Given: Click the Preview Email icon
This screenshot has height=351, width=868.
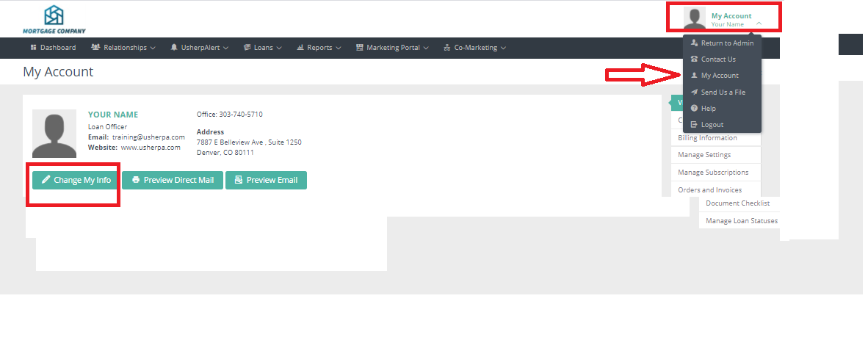Looking at the screenshot, I should pyautogui.click(x=239, y=180).
